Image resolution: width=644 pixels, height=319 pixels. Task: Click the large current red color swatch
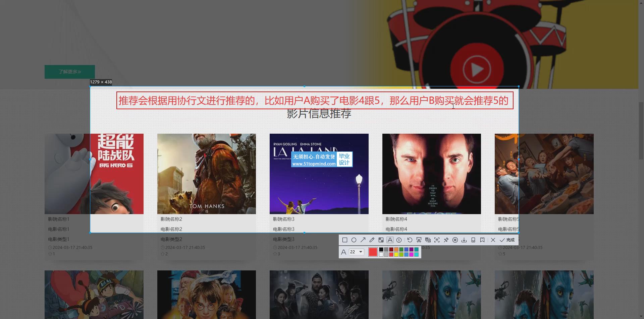pos(373,252)
